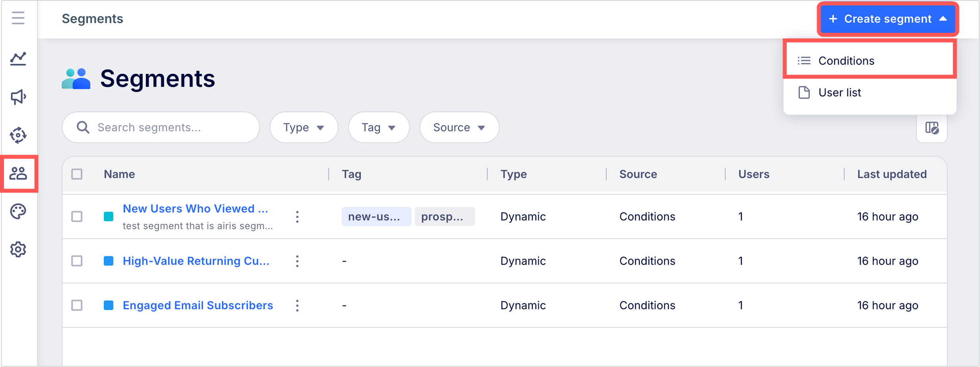Screen dimensions: 980x367
Task: Open the campaigns megaphone icon
Action: [18, 97]
